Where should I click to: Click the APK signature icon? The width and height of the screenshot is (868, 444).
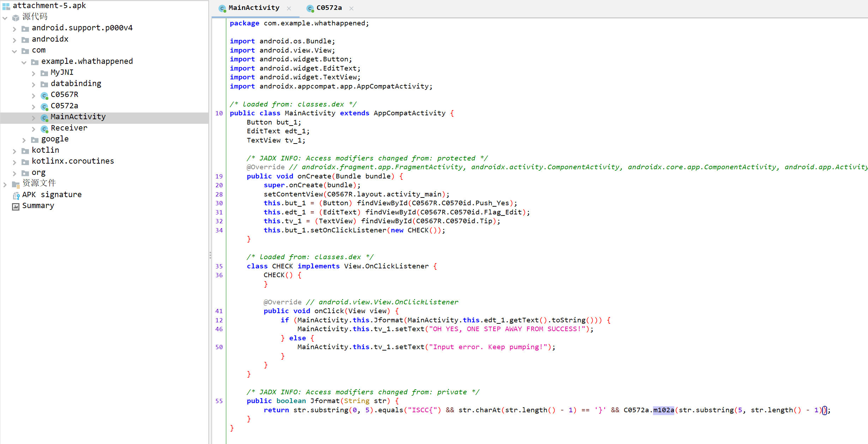(16, 195)
